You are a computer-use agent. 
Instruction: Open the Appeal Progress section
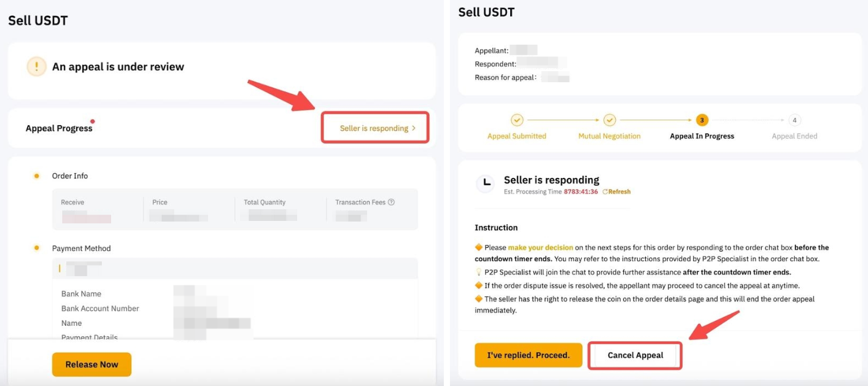click(59, 128)
